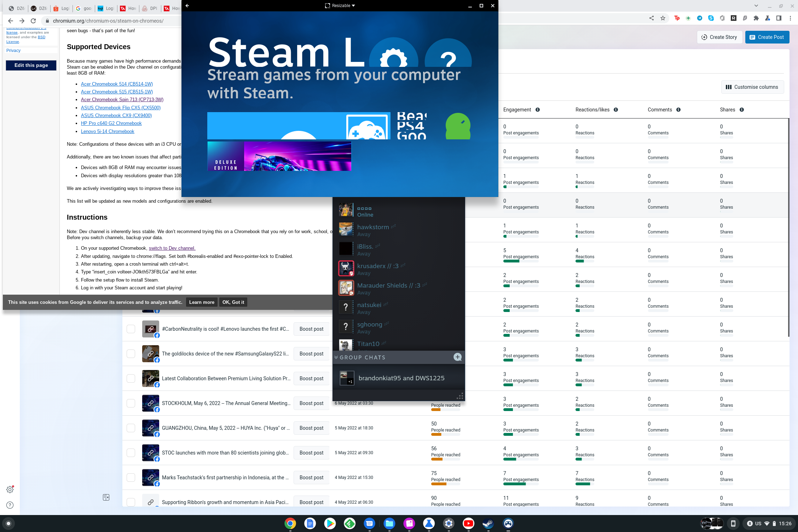The width and height of the screenshot is (798, 532).
Task: Click the add group chat plus icon
Action: pyautogui.click(x=457, y=357)
